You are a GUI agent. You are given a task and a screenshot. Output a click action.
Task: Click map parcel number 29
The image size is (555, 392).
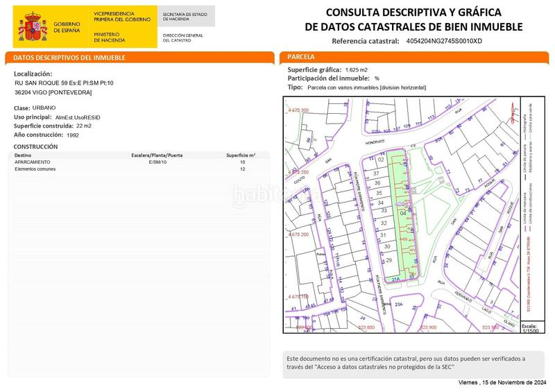click(388, 259)
